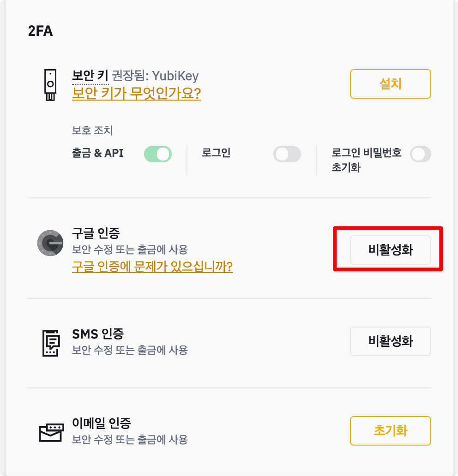Viewport: 458px width, 476px height.
Task: Open the 보안 키가 무엇인가요? link
Action: tap(137, 93)
